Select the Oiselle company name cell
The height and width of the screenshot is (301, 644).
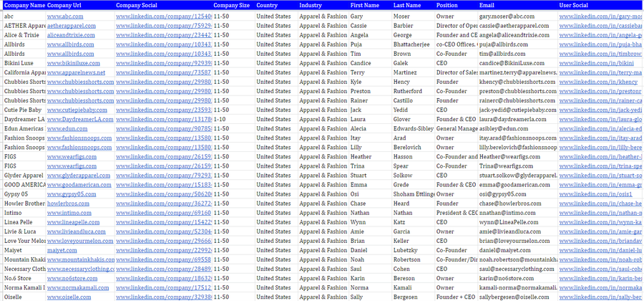tap(24, 297)
